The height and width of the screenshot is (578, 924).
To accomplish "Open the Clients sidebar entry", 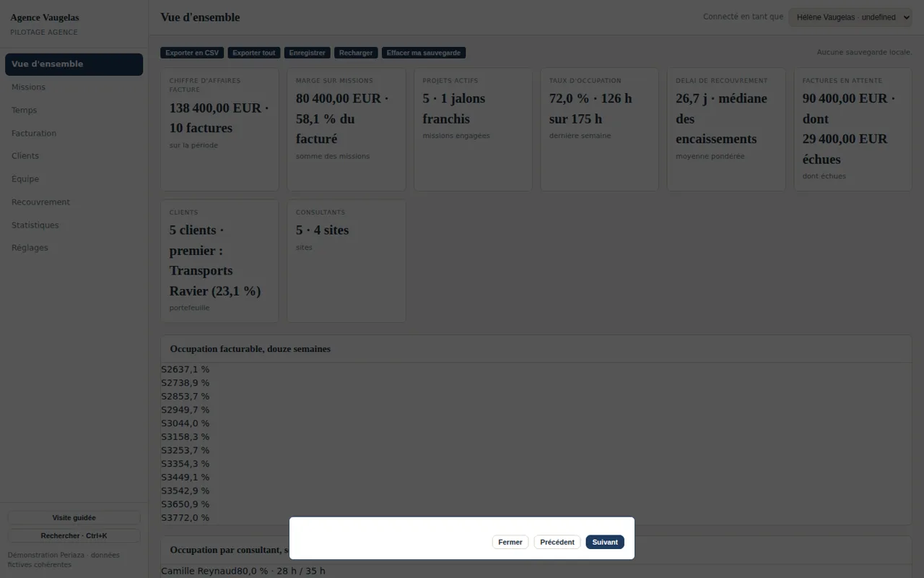I will pyautogui.click(x=74, y=156).
